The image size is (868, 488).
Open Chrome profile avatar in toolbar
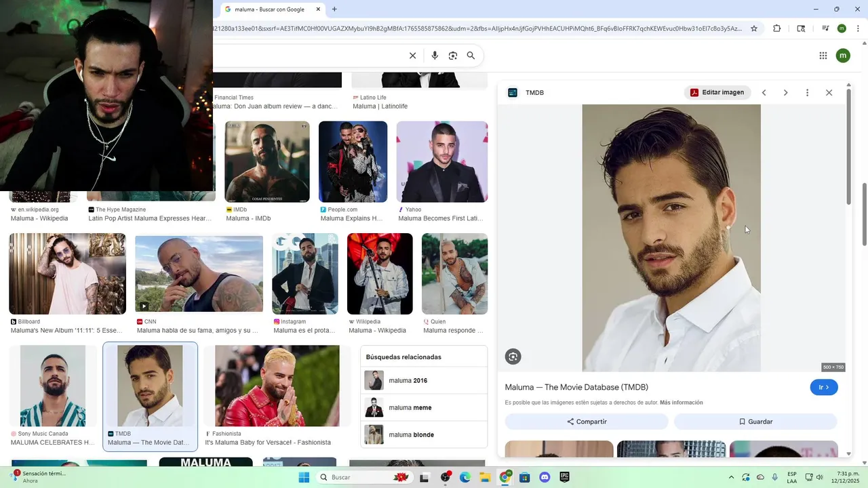point(842,28)
